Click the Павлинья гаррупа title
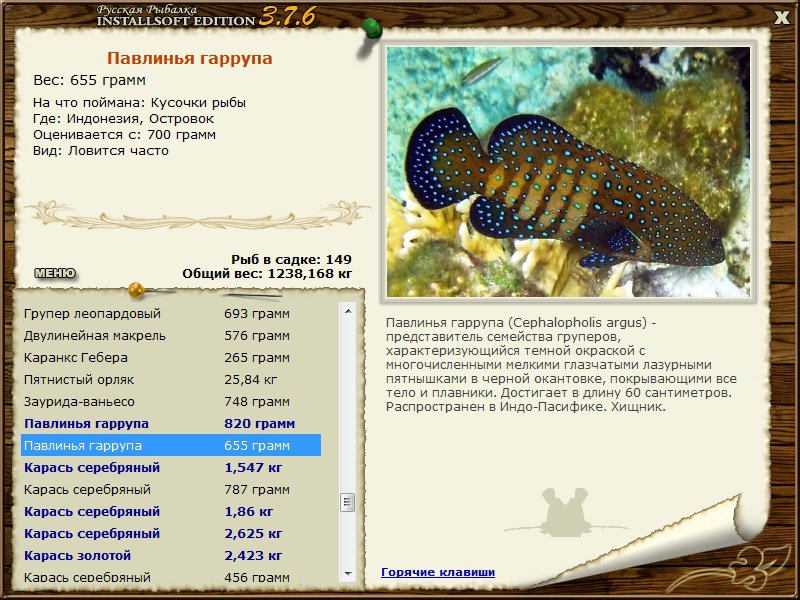 189,58
